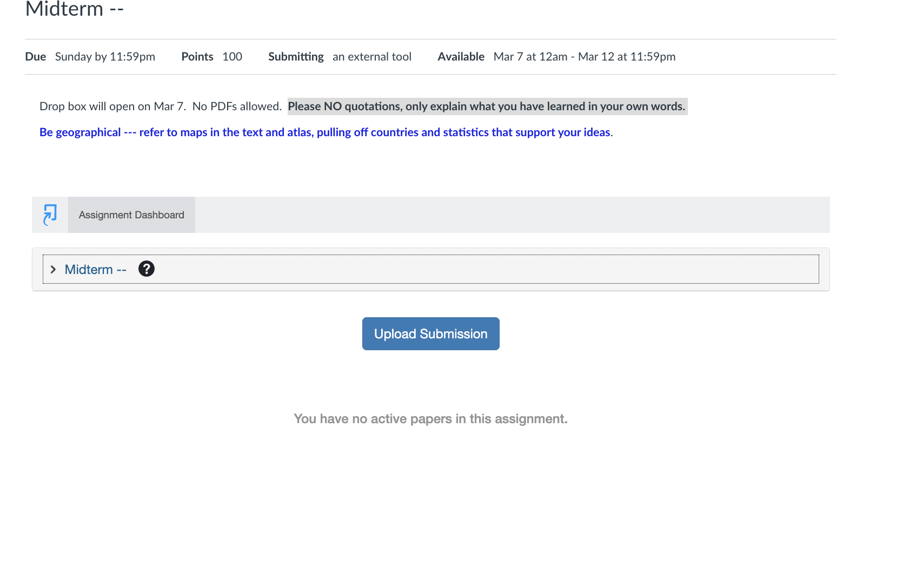The image size is (916, 588).
Task: Click the 'Mar 7 at 12am - Mar 12' availability
Action: coord(585,57)
